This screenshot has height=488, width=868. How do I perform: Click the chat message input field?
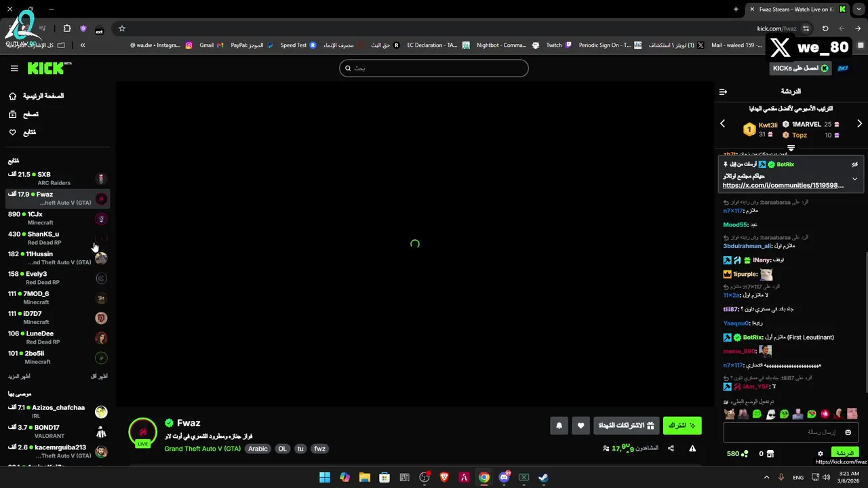(791, 432)
